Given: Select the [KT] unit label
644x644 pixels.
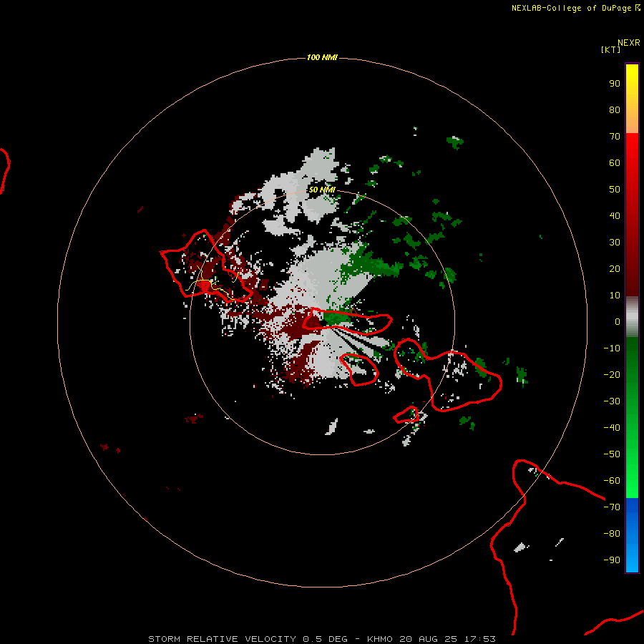Looking at the screenshot, I should (611, 49).
